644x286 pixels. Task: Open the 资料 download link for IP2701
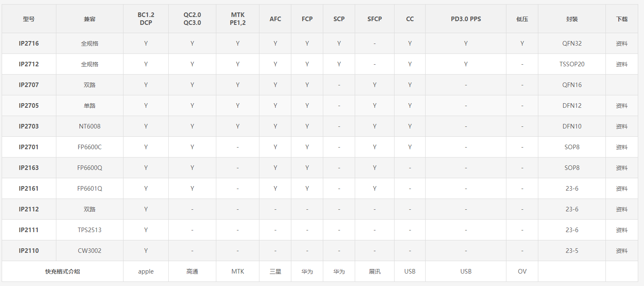622,147
